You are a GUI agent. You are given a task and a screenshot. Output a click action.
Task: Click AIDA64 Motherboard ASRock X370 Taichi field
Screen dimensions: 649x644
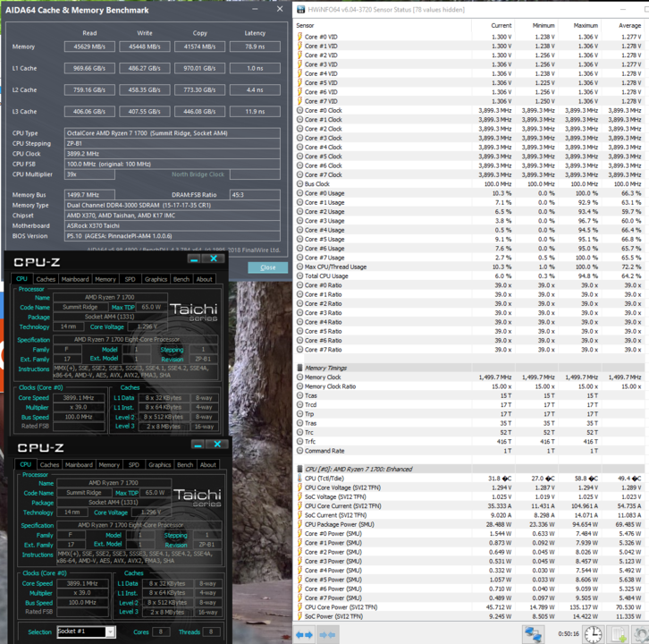coord(173,225)
